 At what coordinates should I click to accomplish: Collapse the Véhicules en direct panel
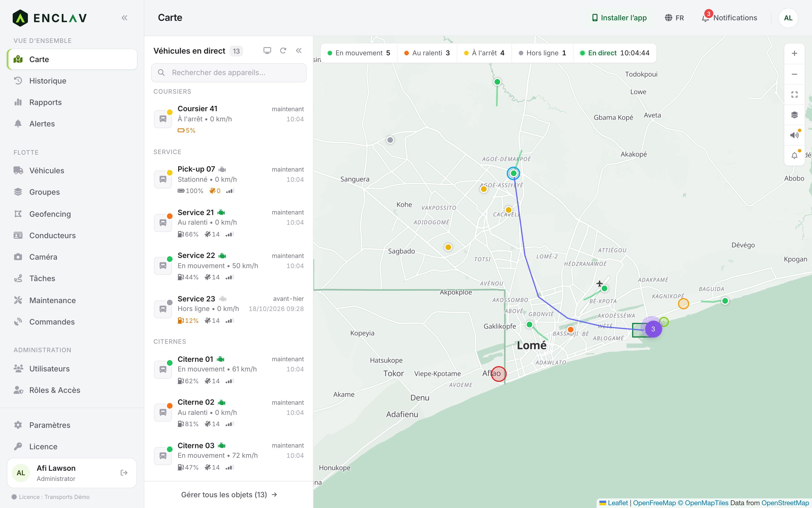click(x=299, y=51)
